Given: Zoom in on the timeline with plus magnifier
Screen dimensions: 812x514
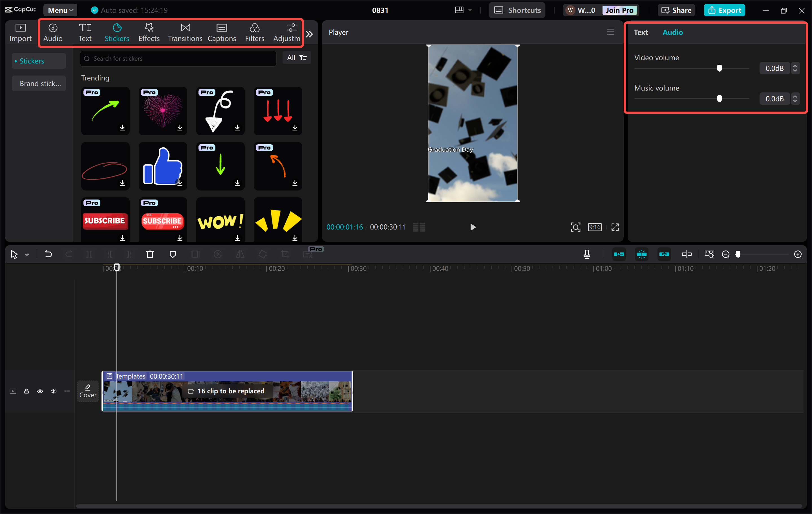Looking at the screenshot, I should [798, 254].
